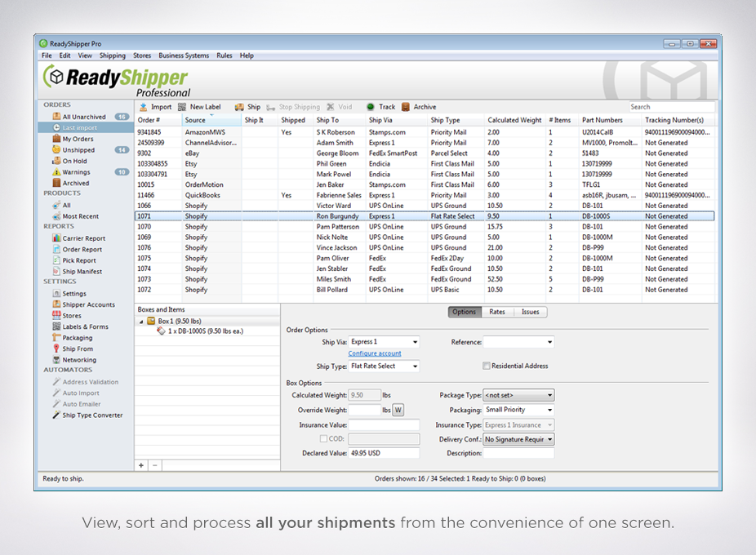Open the Shipping menu

pyautogui.click(x=113, y=55)
